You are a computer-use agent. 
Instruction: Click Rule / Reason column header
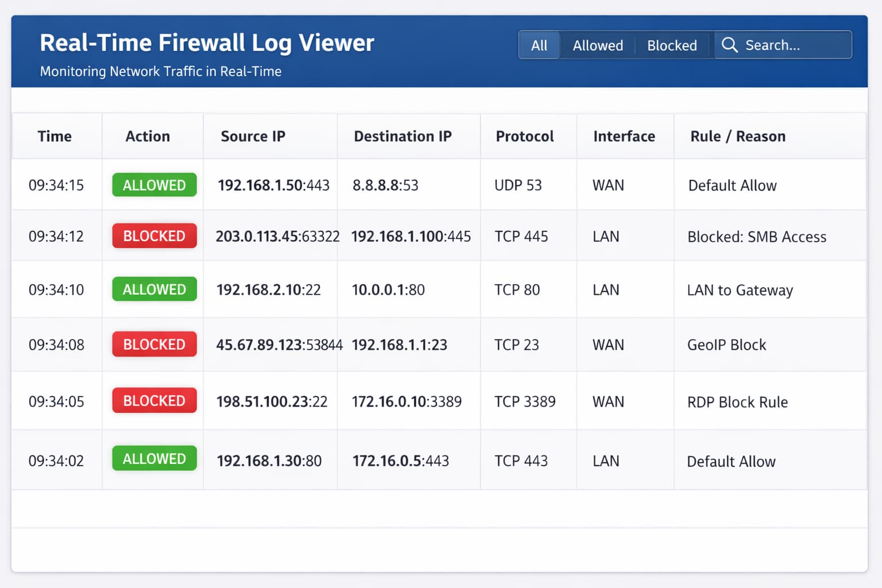click(x=737, y=137)
